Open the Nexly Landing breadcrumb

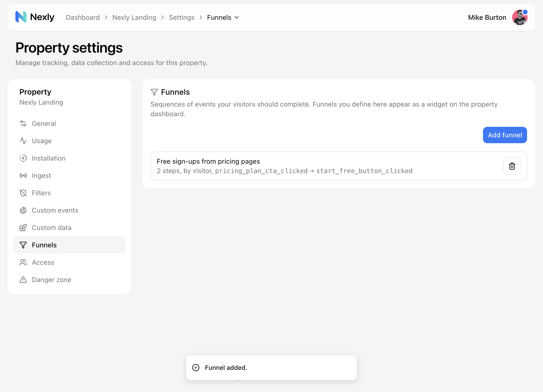[x=134, y=17]
